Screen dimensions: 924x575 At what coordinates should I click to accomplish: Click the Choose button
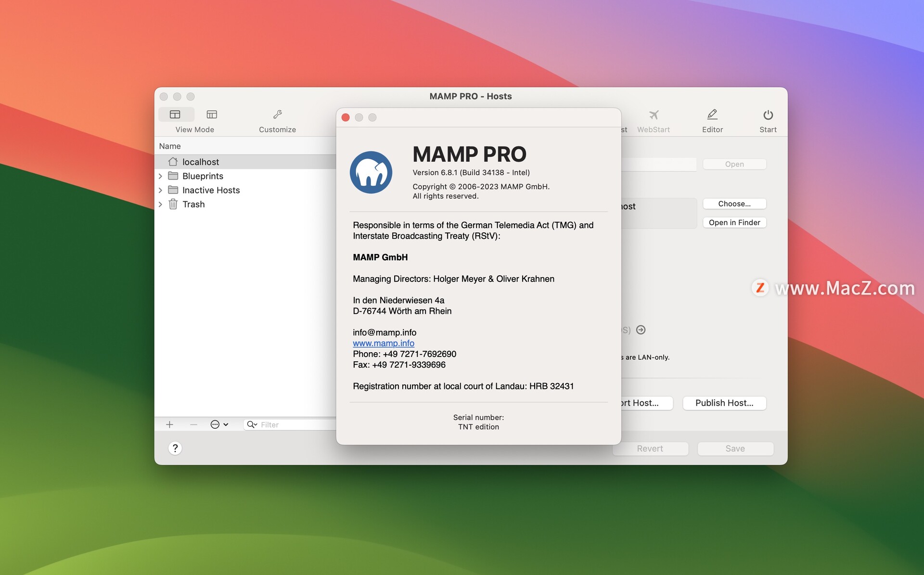pyautogui.click(x=734, y=203)
